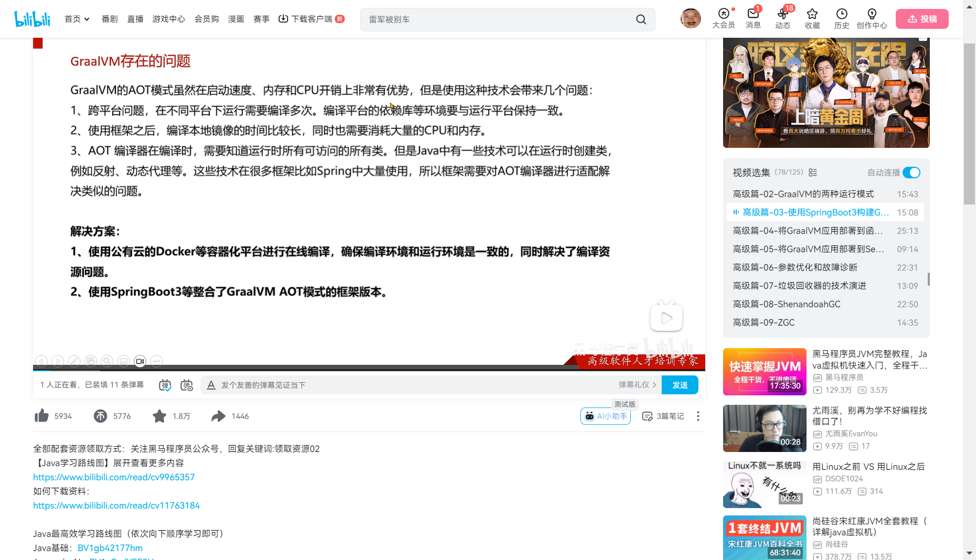Select 高级篇-08-ShenandoahGC episode
Viewport: 976px width, 560px height.
825,304
